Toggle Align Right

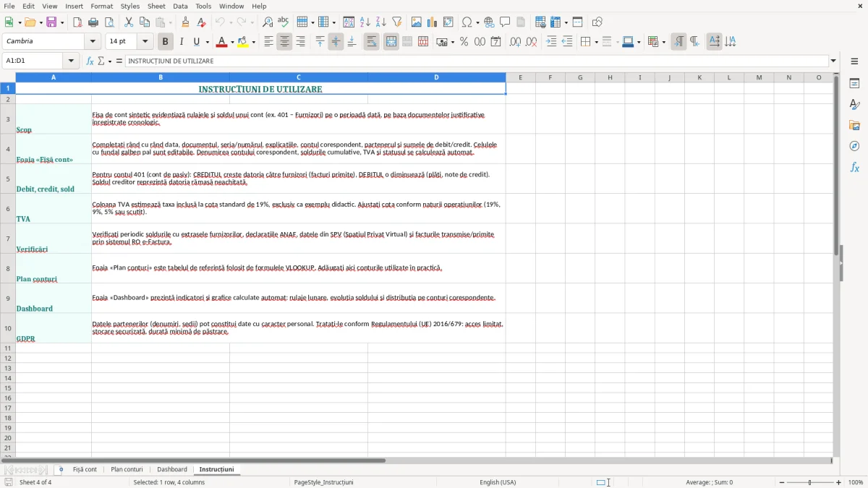coord(300,42)
